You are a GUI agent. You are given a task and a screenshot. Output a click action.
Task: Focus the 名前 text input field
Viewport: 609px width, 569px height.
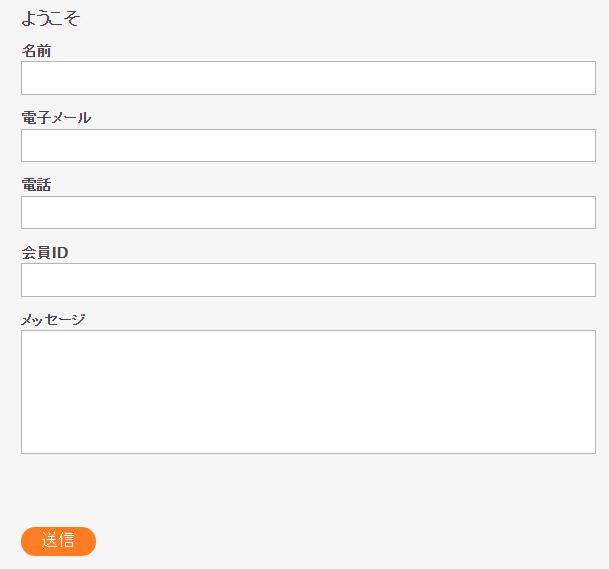pyautogui.click(x=308, y=78)
